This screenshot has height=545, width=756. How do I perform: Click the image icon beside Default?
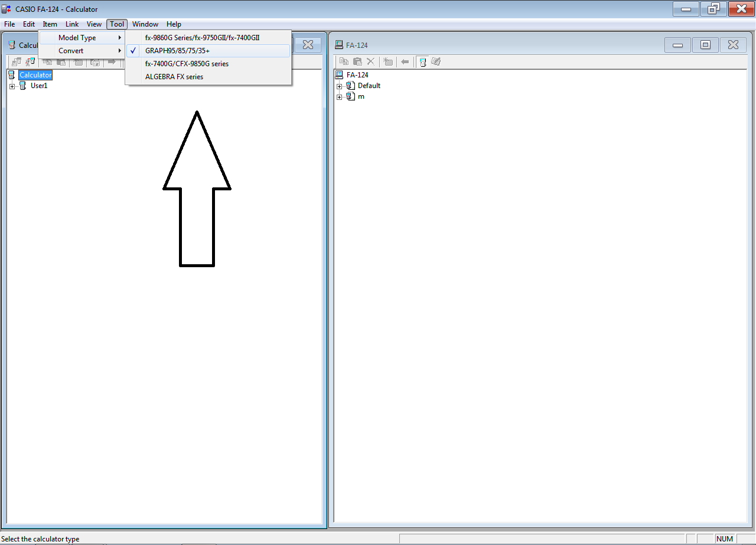(x=350, y=86)
